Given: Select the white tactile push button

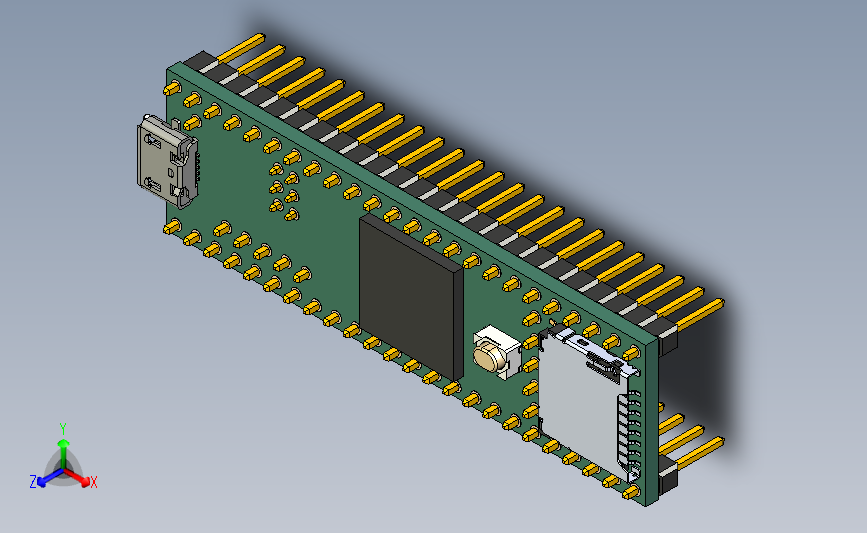Looking at the screenshot, I should (497, 353).
